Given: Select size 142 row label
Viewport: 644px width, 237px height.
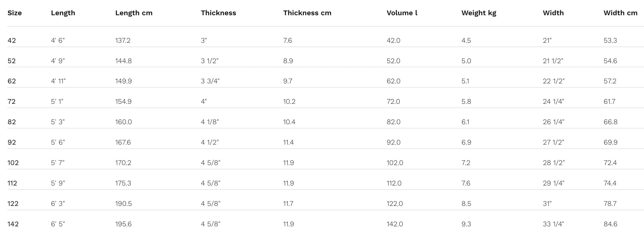Looking at the screenshot, I should pyautogui.click(x=13, y=224).
